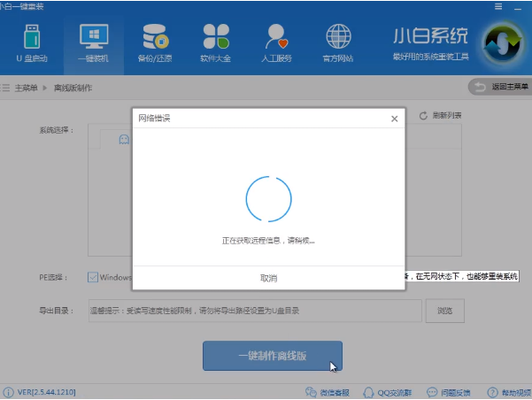Click 取消 to cancel the loading dialog

click(x=268, y=278)
